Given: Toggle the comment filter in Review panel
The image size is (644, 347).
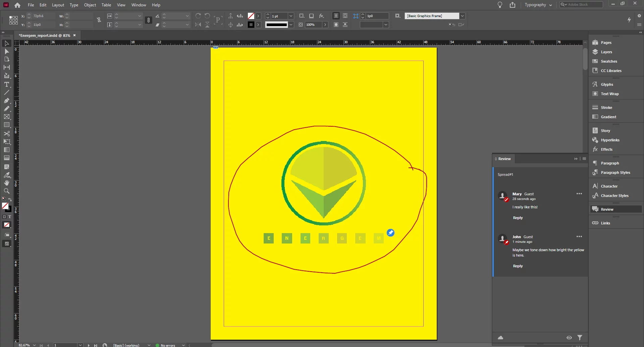Looking at the screenshot, I should click(x=581, y=338).
